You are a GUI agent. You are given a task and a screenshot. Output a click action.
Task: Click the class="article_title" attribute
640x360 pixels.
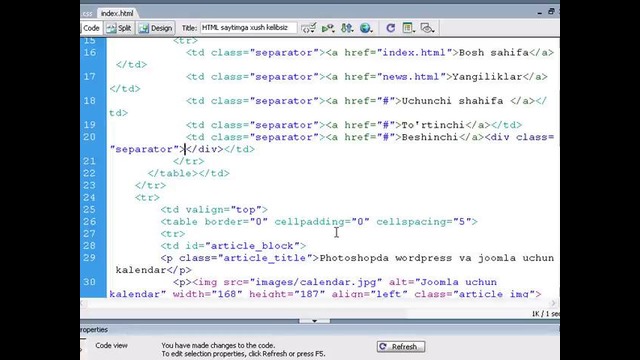pyautogui.click(x=245, y=258)
